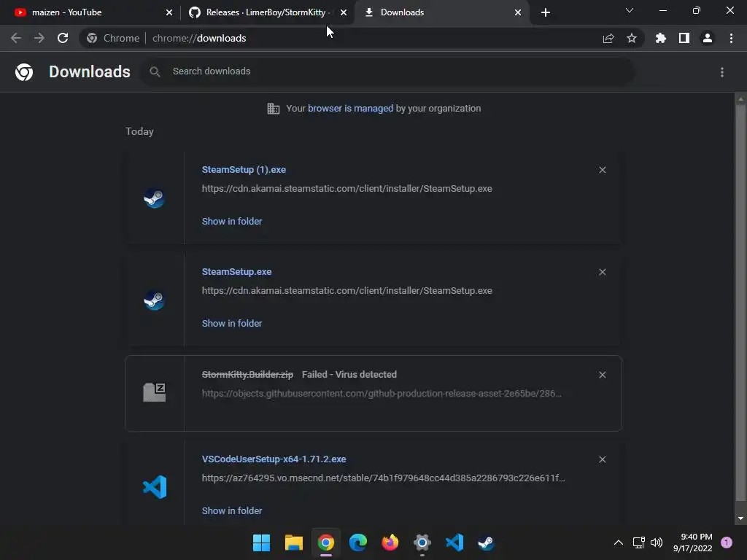
Task: Click the Chrome logo beside Downloads title
Action: [24, 72]
